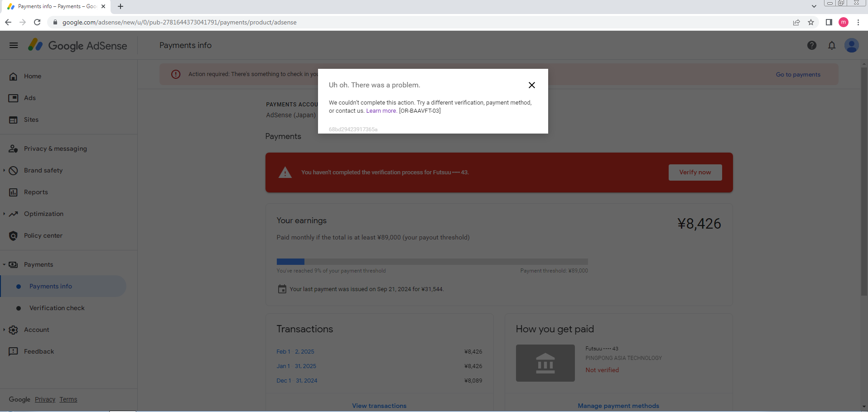Click the Policy center shield icon
The height and width of the screenshot is (412, 868).
(x=14, y=235)
